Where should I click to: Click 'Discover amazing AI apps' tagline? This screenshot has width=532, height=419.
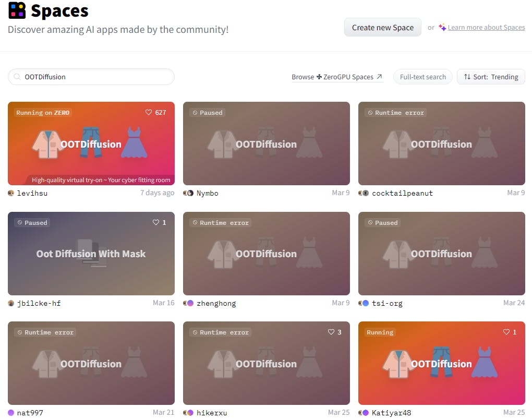pyautogui.click(x=118, y=30)
